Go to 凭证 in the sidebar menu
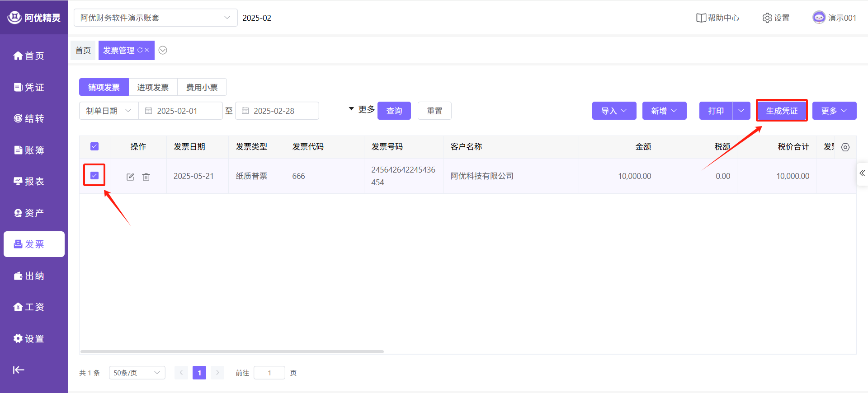Viewport: 868px width, 393px height. tap(29, 87)
